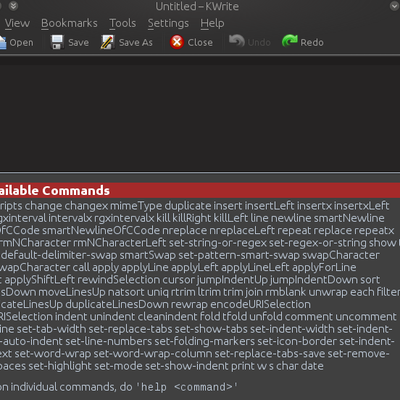Screen dimensions: 400x400
Task: Click the 'set-highlight' command text
Action: coord(60,366)
